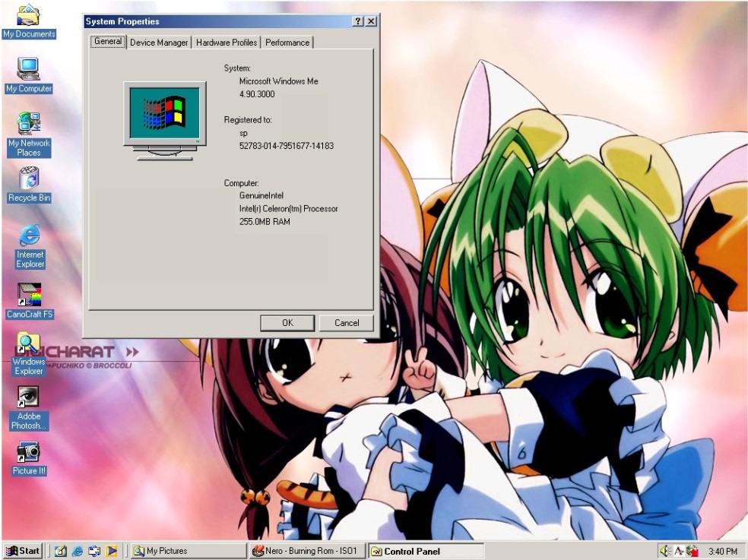The image size is (748, 560).
Task: Switch to the Device Manager tab
Action: point(159,43)
